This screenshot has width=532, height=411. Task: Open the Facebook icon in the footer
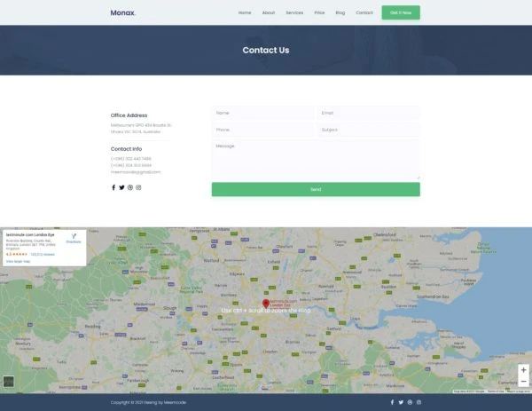[392, 402]
